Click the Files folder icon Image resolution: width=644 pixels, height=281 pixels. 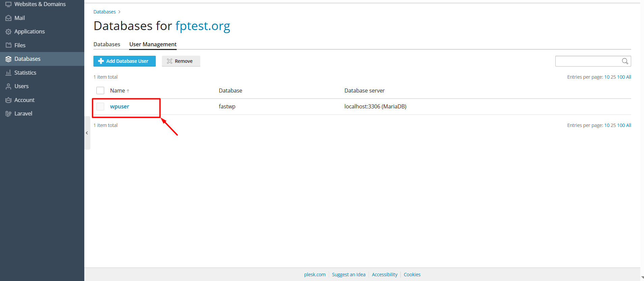[x=8, y=45]
